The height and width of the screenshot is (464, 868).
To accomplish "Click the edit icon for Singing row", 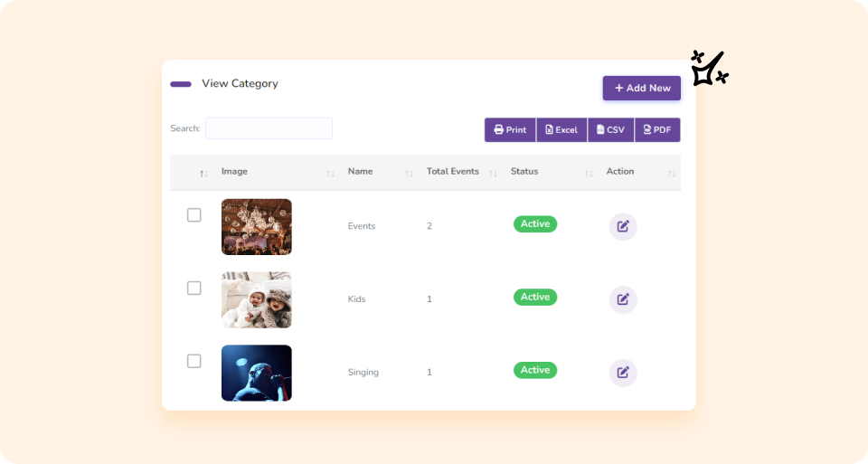I will point(623,373).
